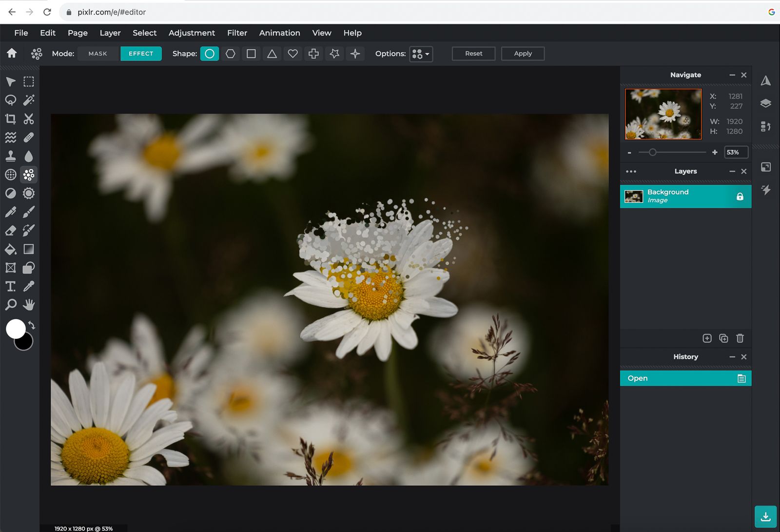Screen dimensions: 780x532
Task: Zoom out with the minus button
Action: (x=629, y=153)
